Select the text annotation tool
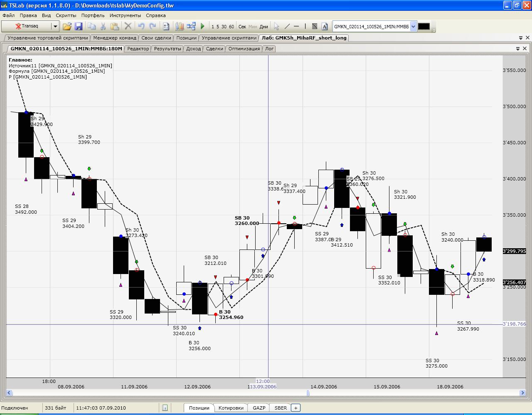 pyautogui.click(x=325, y=26)
